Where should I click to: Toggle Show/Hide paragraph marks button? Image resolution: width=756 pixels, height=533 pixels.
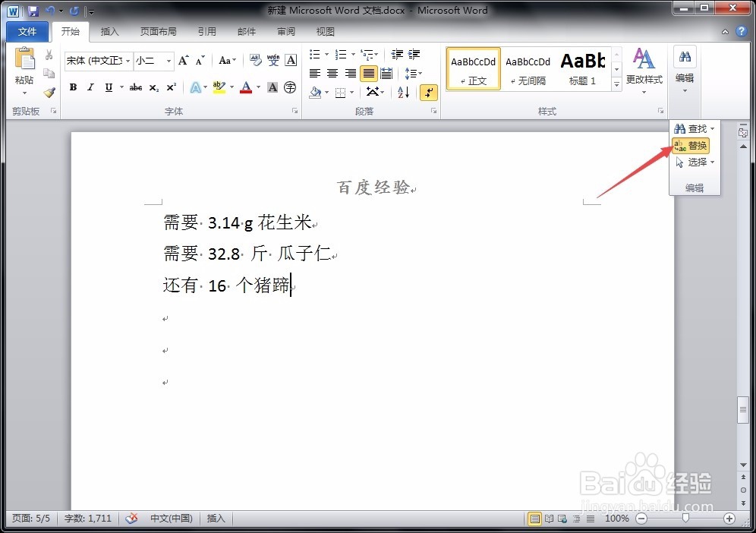coord(429,92)
